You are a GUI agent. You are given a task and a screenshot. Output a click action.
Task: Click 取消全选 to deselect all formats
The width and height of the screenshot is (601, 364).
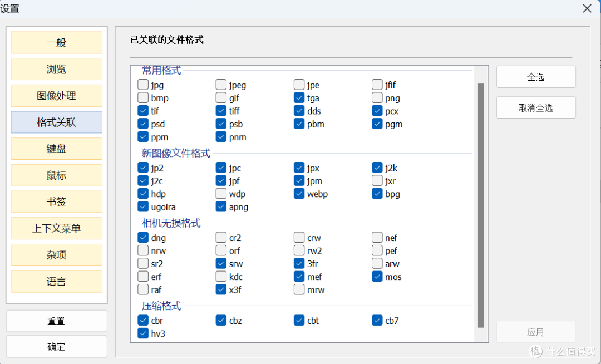[x=536, y=107]
